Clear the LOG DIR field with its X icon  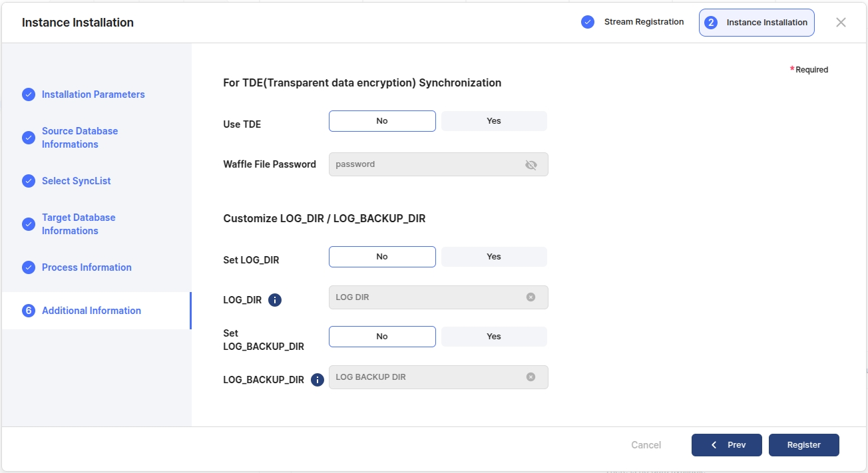click(x=531, y=297)
